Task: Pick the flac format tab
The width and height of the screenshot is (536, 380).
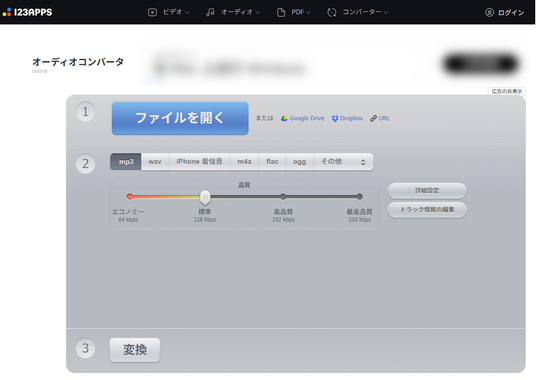Action: pyautogui.click(x=272, y=162)
